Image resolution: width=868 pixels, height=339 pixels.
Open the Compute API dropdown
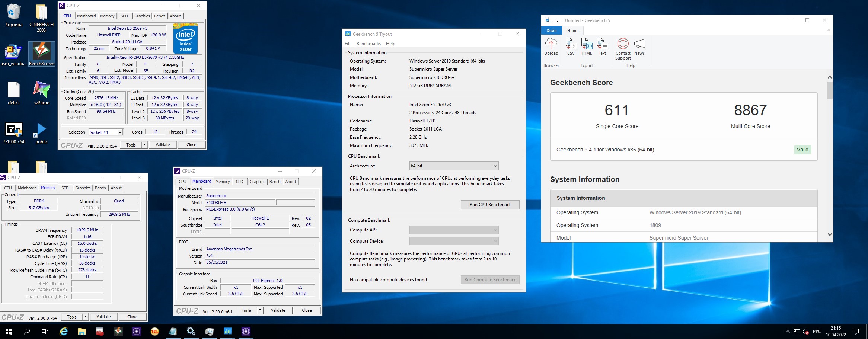[x=454, y=230]
